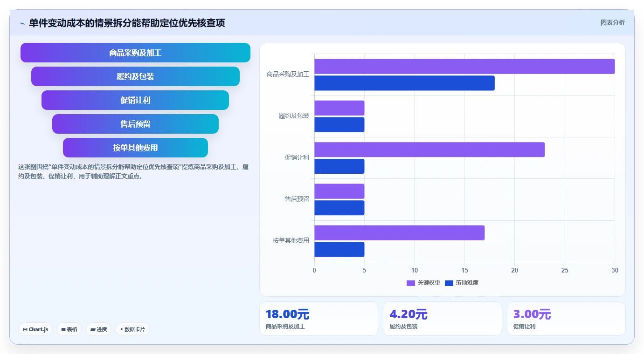This screenshot has width=644, height=354.
Task: Click the 表格 tag chip
Action: (69, 329)
